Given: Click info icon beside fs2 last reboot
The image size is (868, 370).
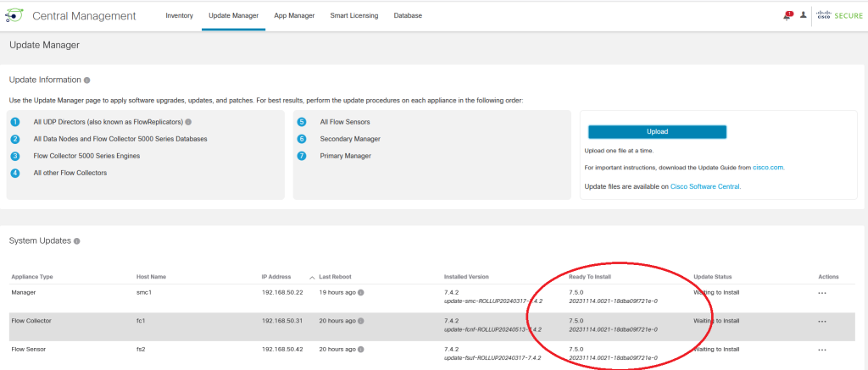Looking at the screenshot, I should click(360, 350).
